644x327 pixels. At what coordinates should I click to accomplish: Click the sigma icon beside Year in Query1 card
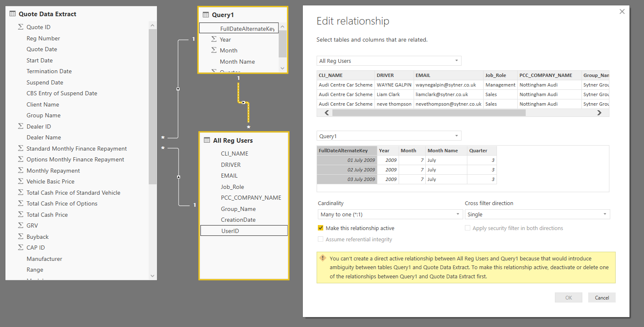214,39
